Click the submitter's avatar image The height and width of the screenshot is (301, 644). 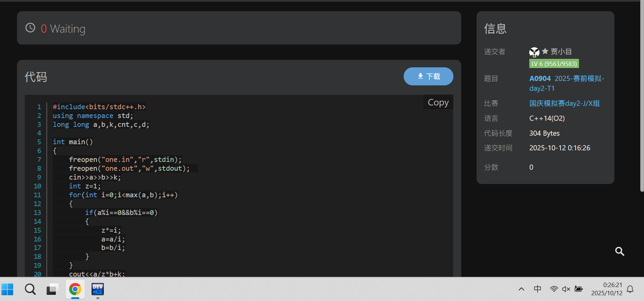tap(534, 52)
